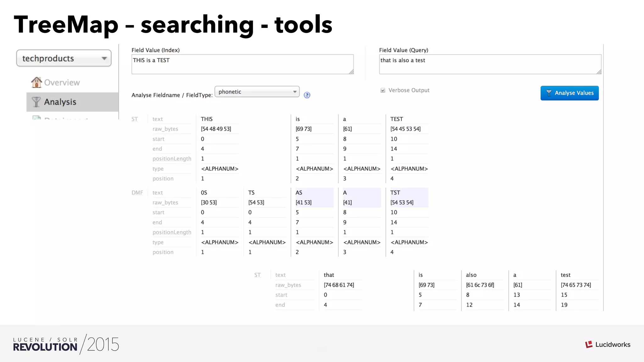The height and width of the screenshot is (362, 644).
Task: Click the DMF filter label
Action: pyautogui.click(x=137, y=193)
